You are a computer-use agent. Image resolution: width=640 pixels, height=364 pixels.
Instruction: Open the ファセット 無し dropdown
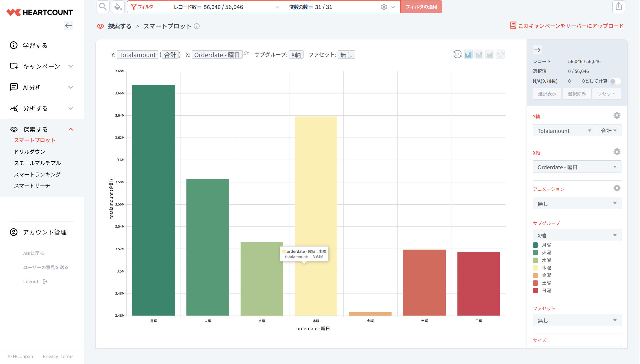[577, 320]
